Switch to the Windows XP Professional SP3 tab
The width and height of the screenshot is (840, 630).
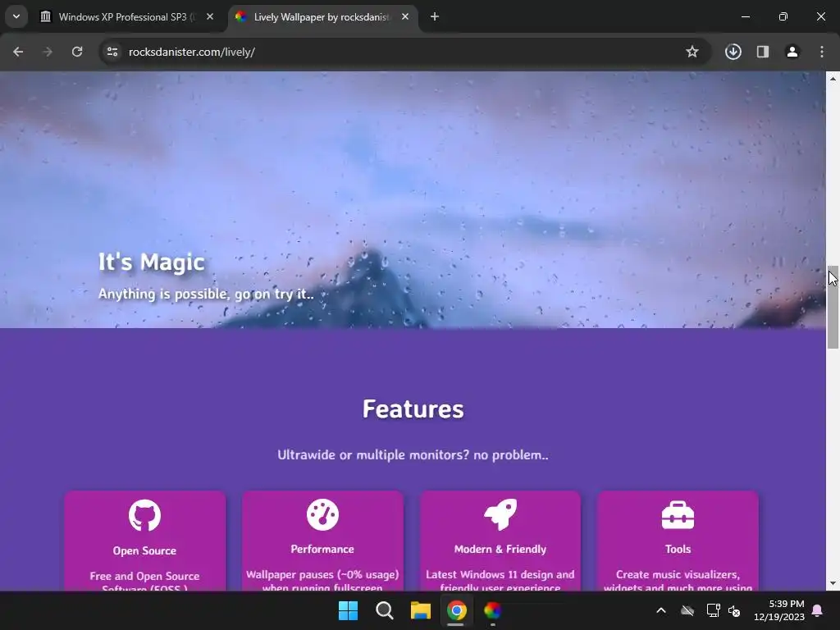[x=126, y=17]
